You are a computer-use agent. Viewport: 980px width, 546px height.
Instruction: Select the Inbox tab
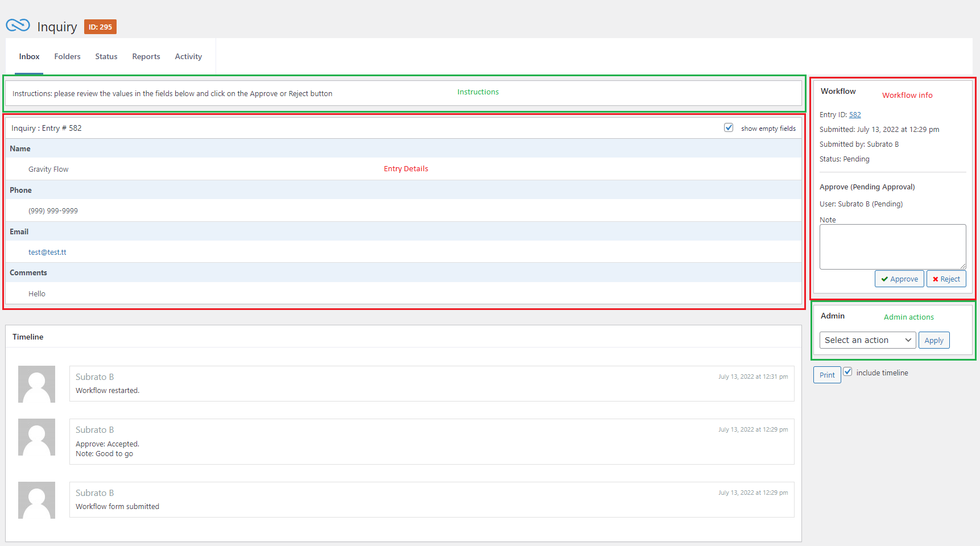point(29,56)
